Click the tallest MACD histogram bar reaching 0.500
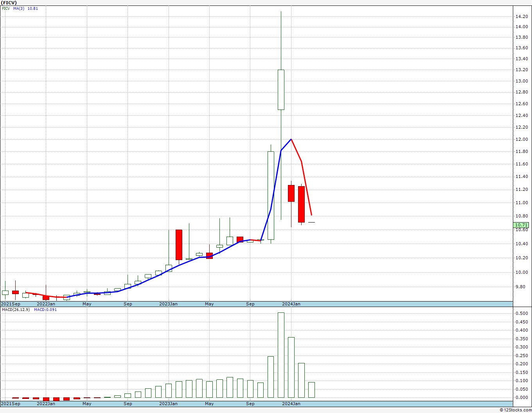The height and width of the screenshot is (413, 532). [x=281, y=355]
